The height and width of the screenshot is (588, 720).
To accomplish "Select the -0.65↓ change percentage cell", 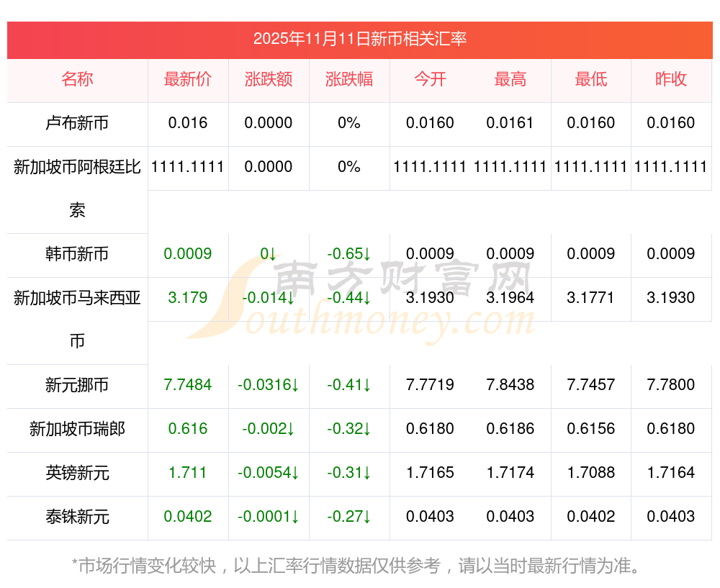I will (x=349, y=254).
